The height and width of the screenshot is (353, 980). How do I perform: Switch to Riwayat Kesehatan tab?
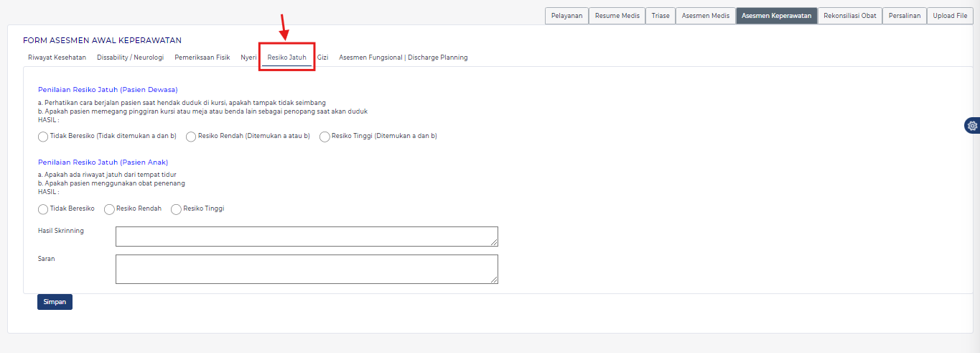click(57, 58)
